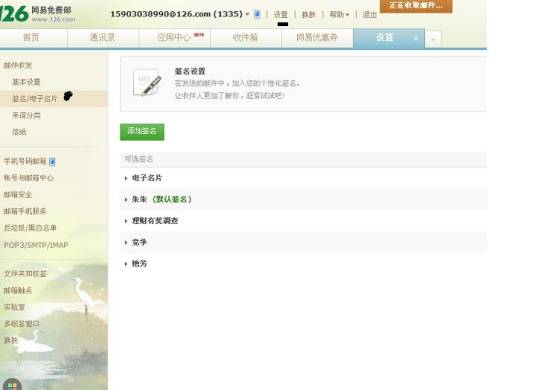This screenshot has height=390, width=536.
Task: Open the tab list dropdown arrow after 设置 tab
Action: coord(433,39)
